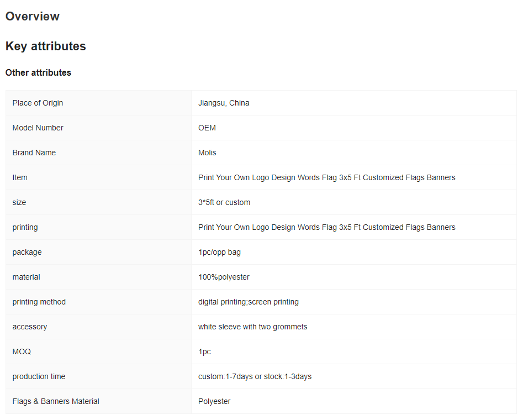Select the MOQ label

click(22, 351)
